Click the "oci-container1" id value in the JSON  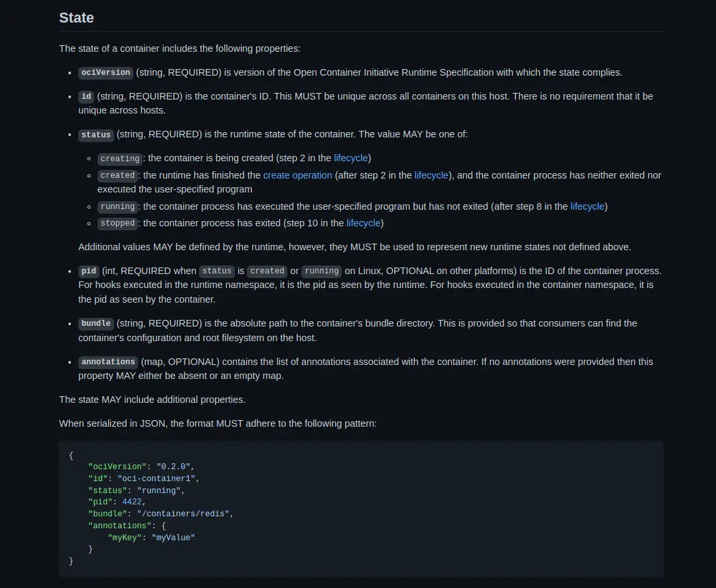158,478
